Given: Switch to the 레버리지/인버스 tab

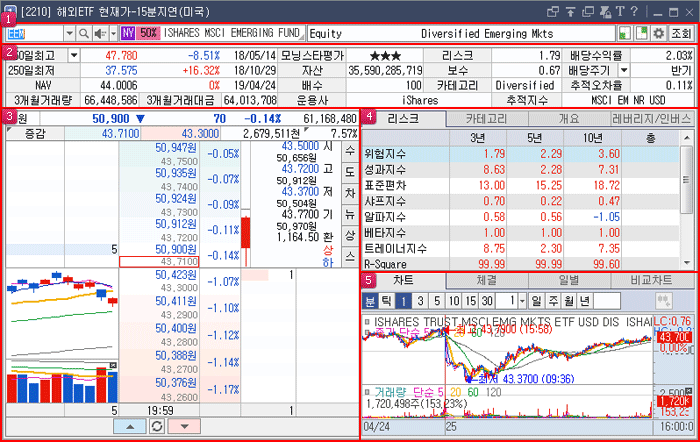Looking at the screenshot, I should click(x=651, y=119).
